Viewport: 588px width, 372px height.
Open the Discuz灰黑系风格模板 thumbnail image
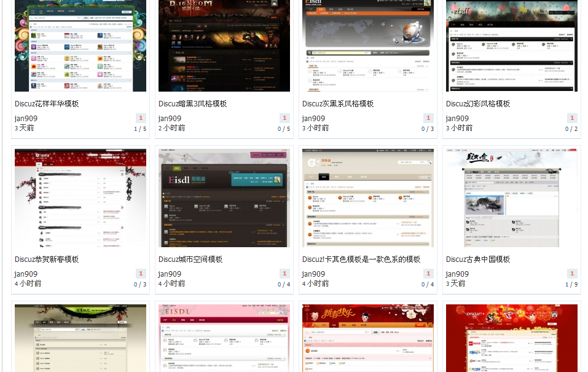point(368,46)
